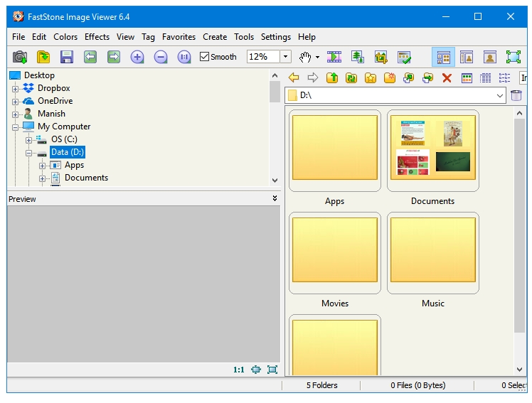Open the Draw Board annotate icon
This screenshot has width=532, height=403.
405,57
